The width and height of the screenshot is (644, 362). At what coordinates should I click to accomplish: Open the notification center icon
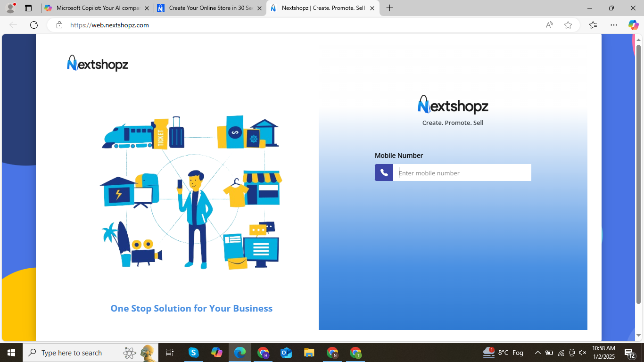point(630,353)
